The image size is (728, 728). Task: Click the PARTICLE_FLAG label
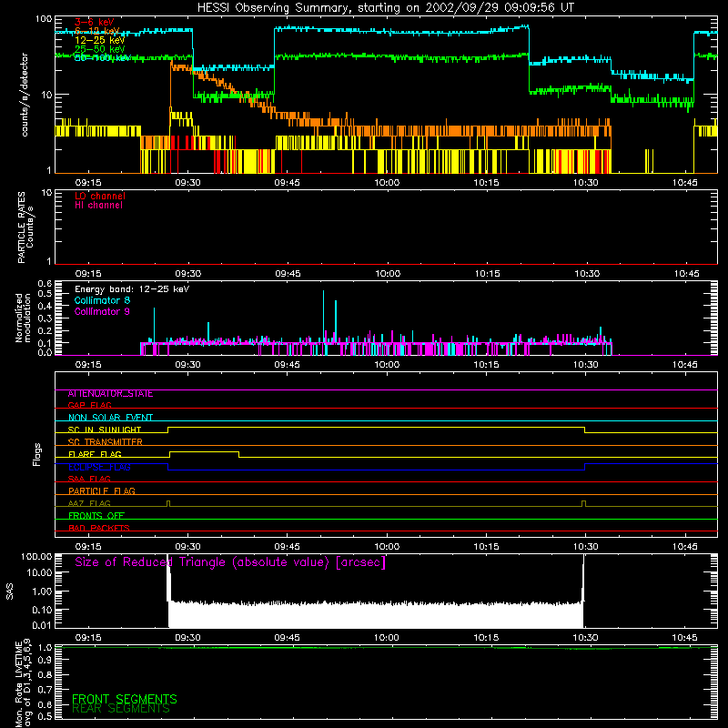[102, 491]
